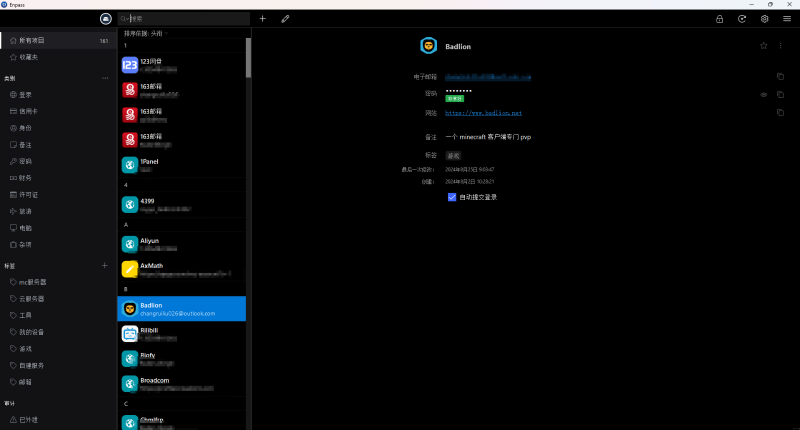Lock Enpass with the padlock icon
800x430 pixels.
(719, 18)
